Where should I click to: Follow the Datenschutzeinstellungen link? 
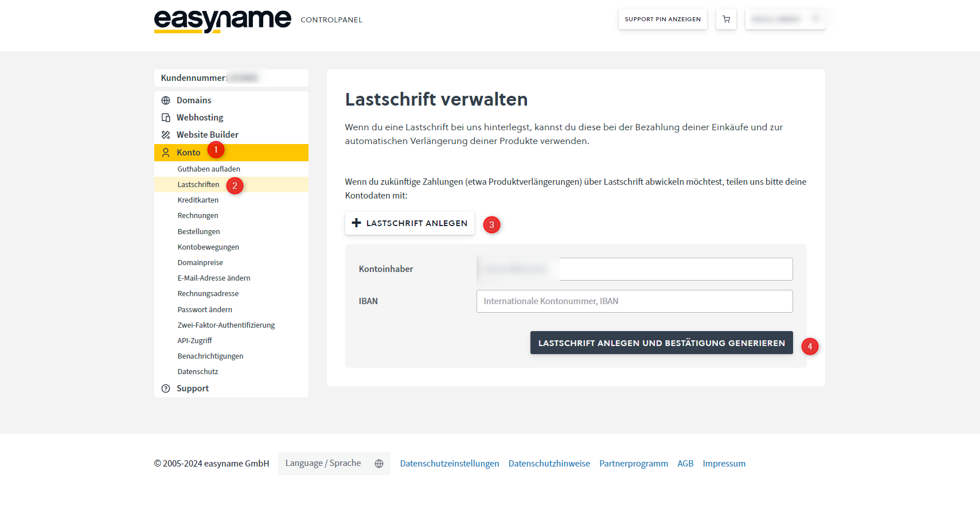click(450, 464)
